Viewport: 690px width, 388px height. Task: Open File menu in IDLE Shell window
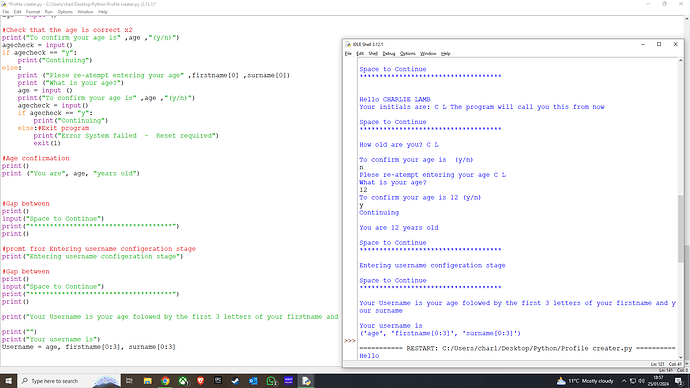(x=348, y=54)
